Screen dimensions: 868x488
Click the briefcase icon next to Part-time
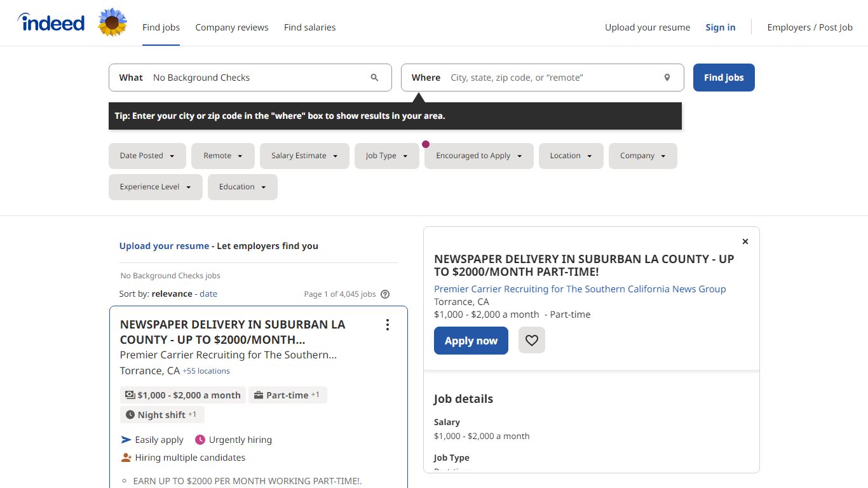click(x=259, y=395)
